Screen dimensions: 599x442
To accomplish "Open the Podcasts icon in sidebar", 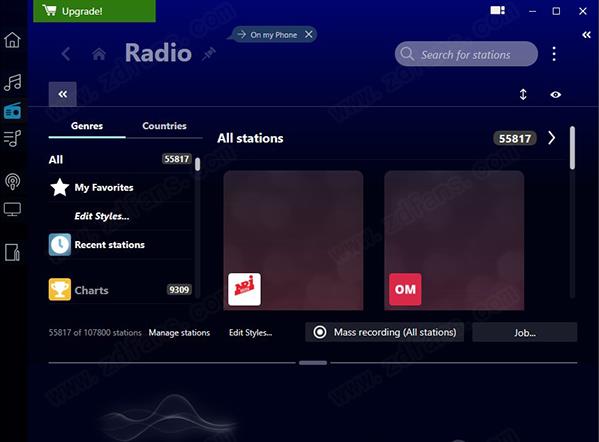I will [12, 181].
